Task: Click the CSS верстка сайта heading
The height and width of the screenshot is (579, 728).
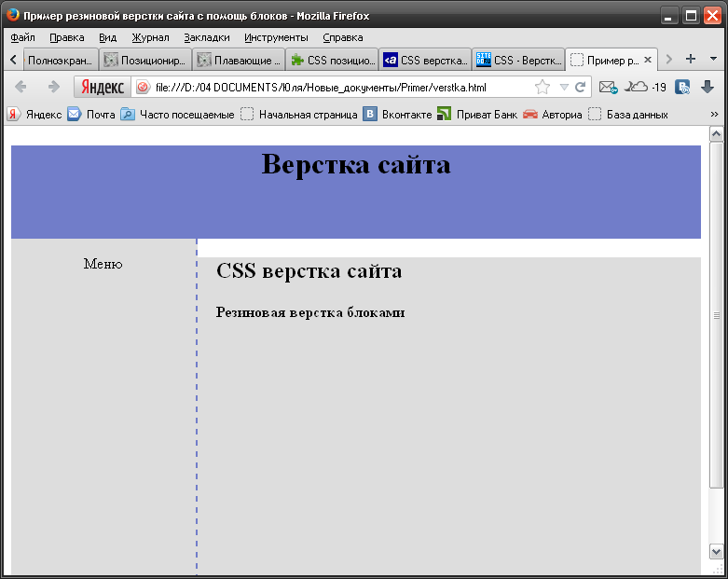Action: point(309,270)
